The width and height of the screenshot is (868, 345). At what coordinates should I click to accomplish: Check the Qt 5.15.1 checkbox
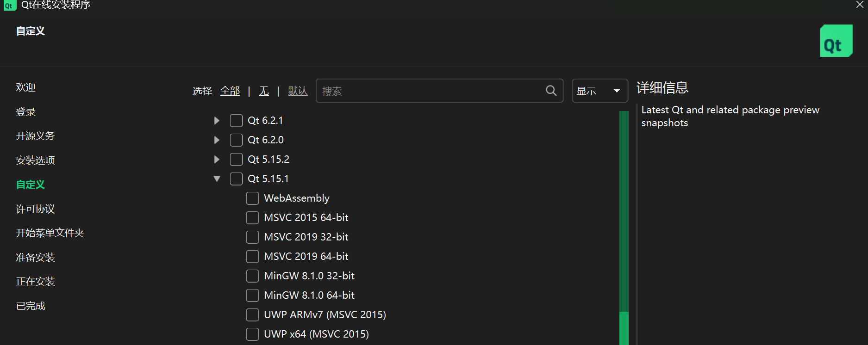tap(236, 179)
